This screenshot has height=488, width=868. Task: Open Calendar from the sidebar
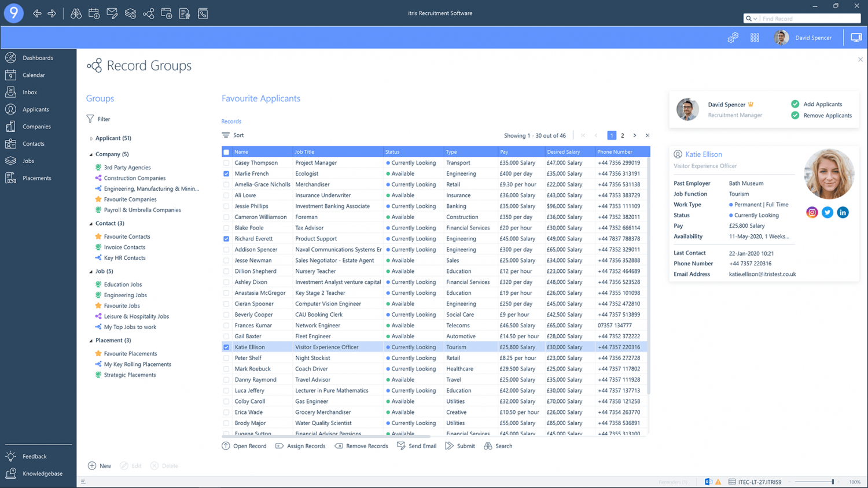click(x=34, y=75)
